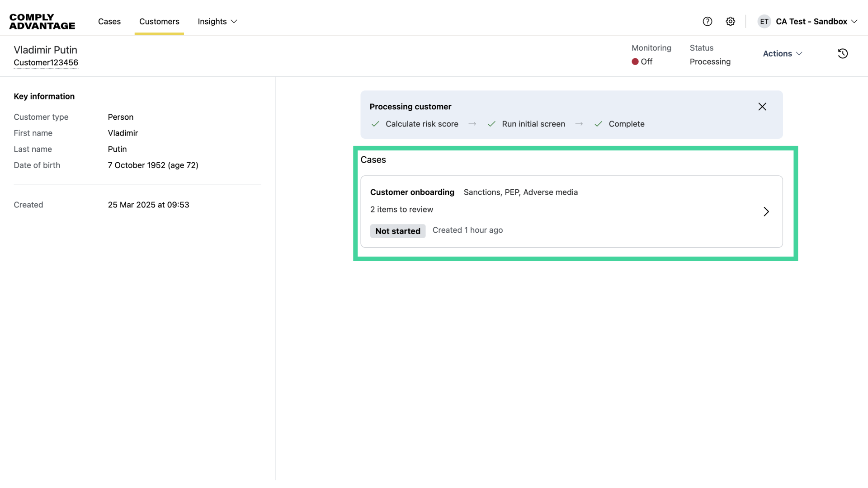Go to the Cases tab
This screenshot has height=488, width=868.
pos(109,21)
